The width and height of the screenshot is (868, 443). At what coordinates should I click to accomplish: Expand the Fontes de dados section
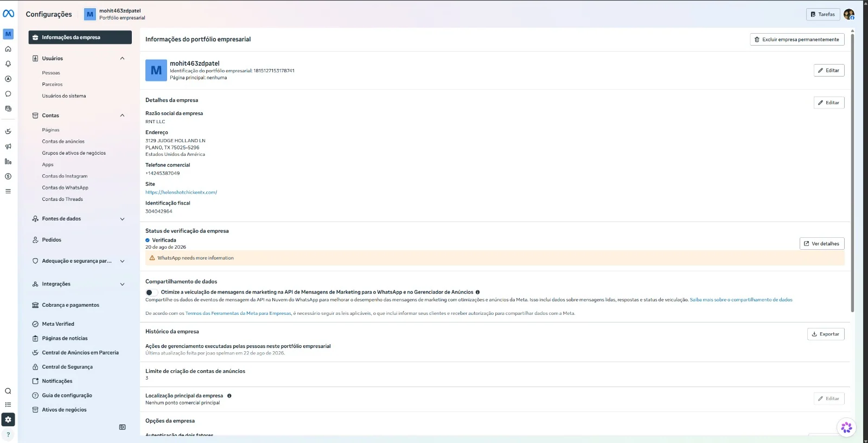click(x=122, y=219)
